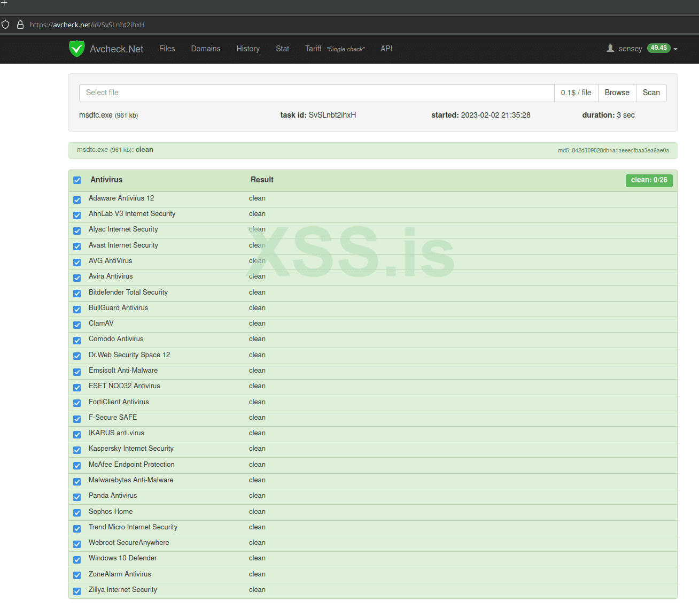Open the Files menu item
699x616 pixels.
pos(167,49)
